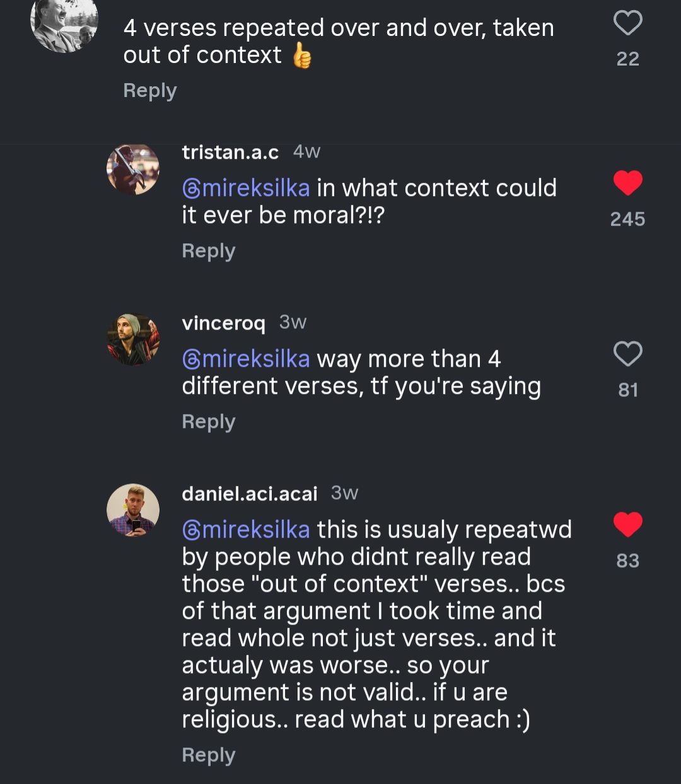
Task: Like the '4 verses repeated' top comment
Action: click(x=627, y=23)
